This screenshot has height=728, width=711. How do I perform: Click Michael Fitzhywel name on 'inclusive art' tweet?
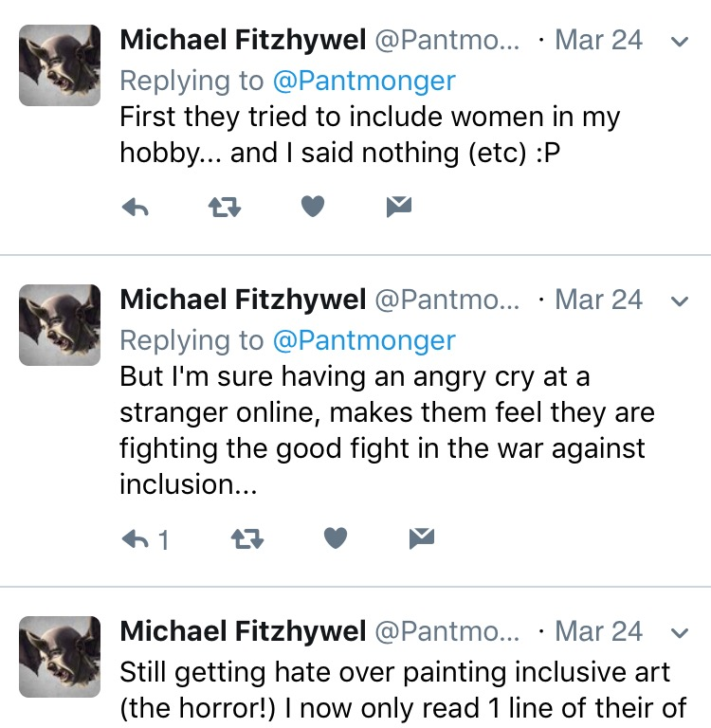(x=243, y=631)
